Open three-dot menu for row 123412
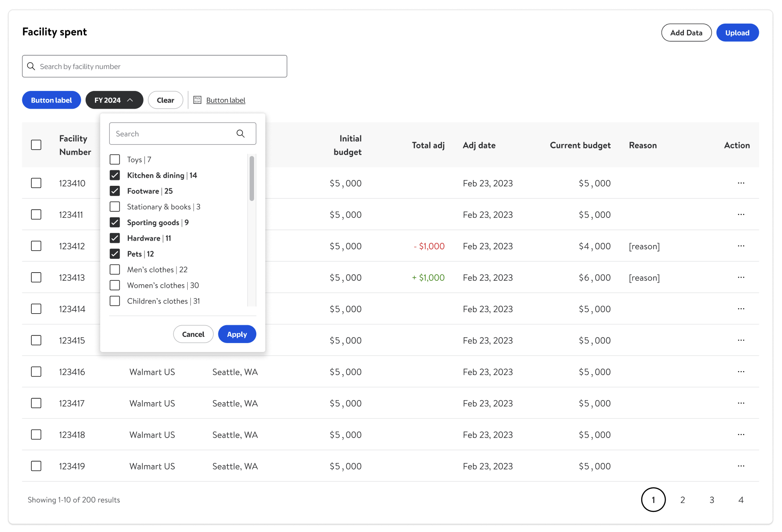Image resolution: width=782 pixels, height=532 pixels. point(741,246)
